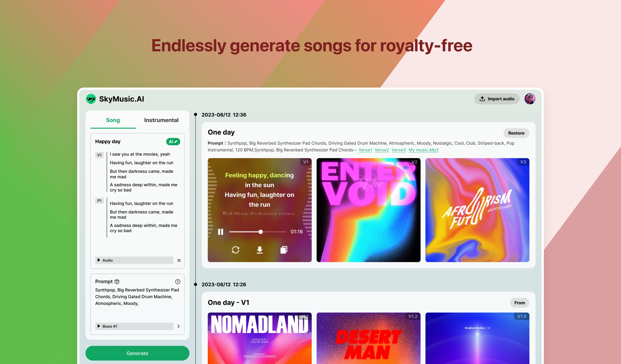Viewport: 621px width, 364px height.
Task: Click the Generate button
Action: (137, 353)
